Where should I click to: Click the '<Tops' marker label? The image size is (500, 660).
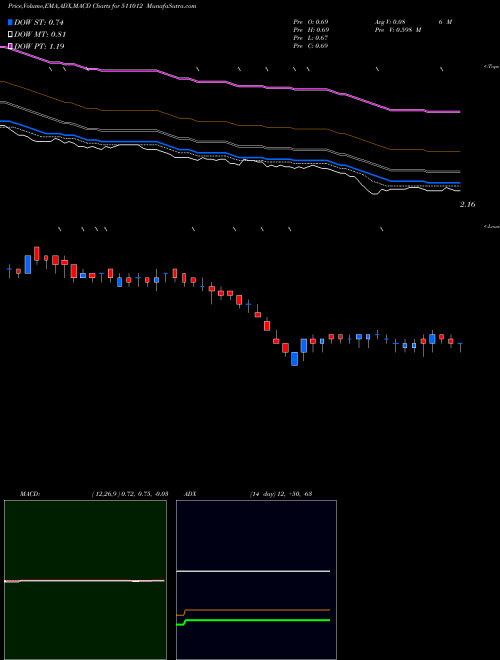click(492, 67)
